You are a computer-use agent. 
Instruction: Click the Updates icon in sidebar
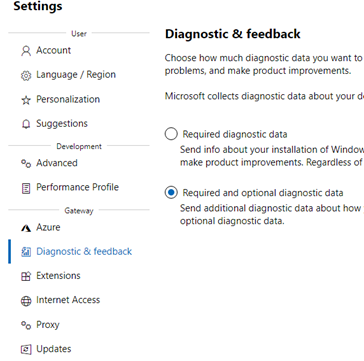[x=26, y=349]
